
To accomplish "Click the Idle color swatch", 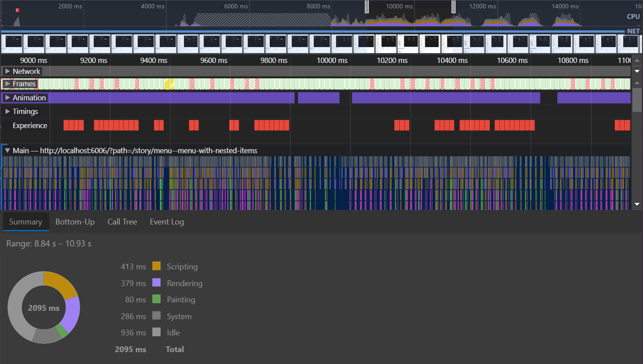I will click(x=156, y=332).
